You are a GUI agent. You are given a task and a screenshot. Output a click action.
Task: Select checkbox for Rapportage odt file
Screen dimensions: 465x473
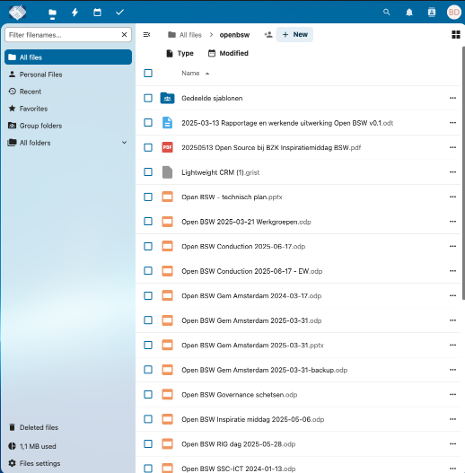pyautogui.click(x=148, y=123)
